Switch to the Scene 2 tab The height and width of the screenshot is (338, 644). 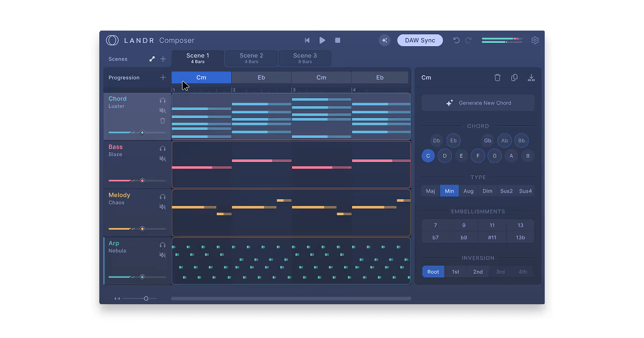pyautogui.click(x=251, y=58)
